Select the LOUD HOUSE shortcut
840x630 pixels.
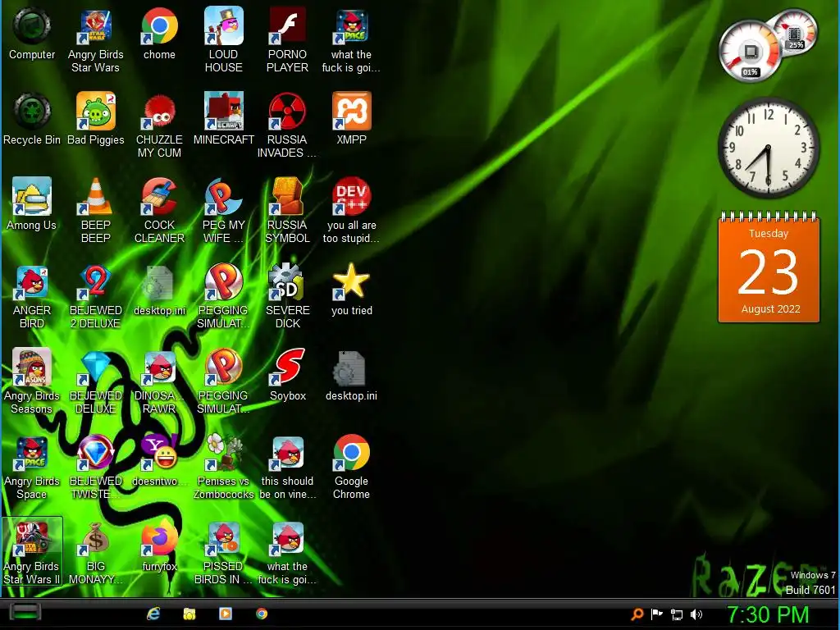click(x=223, y=40)
